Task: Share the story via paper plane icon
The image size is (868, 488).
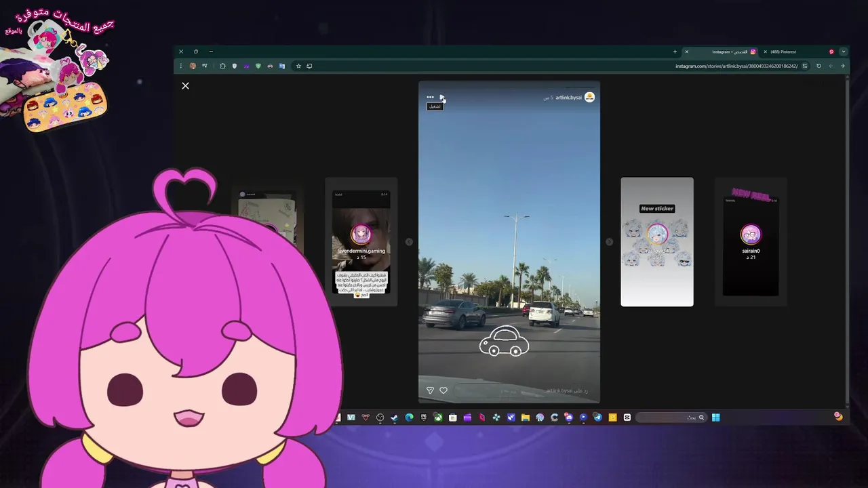Action: (430, 390)
